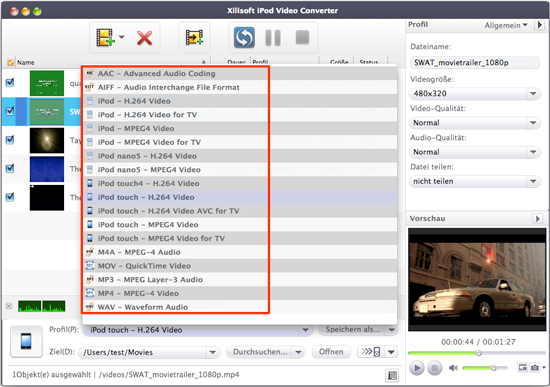Select AIFF - Audio Interchange File Format
This screenshot has height=387, width=550.
tap(240, 87)
